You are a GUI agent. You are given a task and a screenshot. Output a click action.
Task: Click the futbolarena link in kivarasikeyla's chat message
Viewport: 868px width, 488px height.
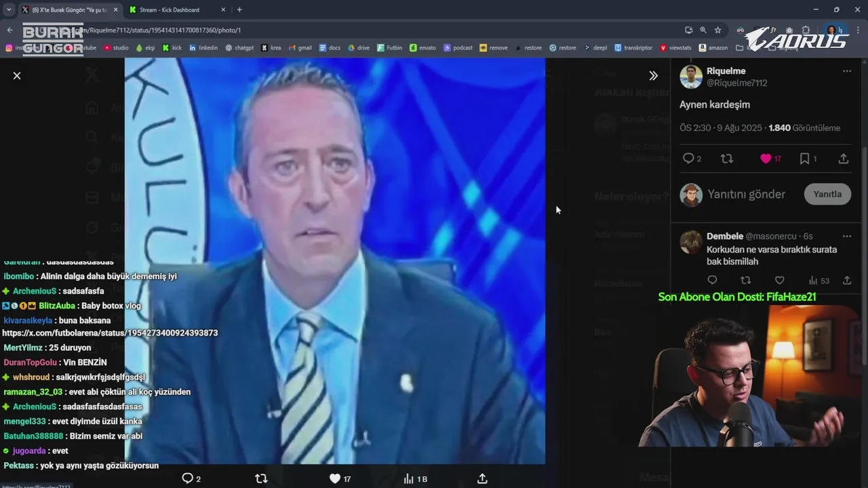(110, 333)
